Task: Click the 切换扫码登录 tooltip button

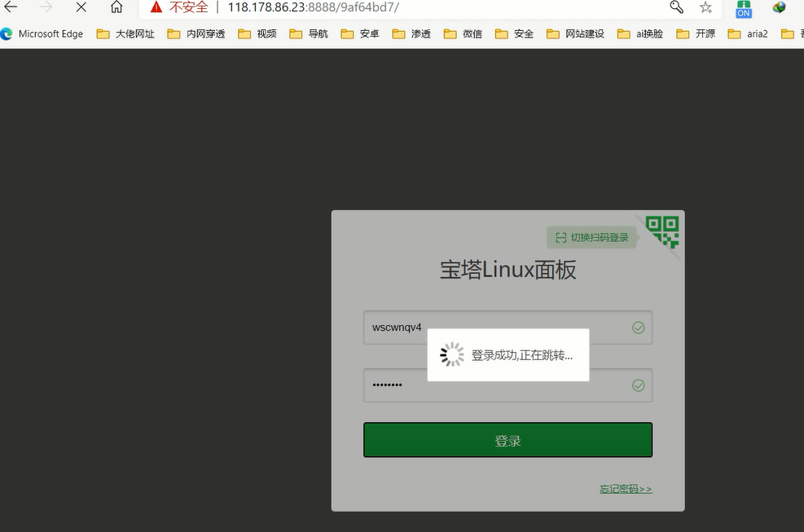Action: point(592,238)
